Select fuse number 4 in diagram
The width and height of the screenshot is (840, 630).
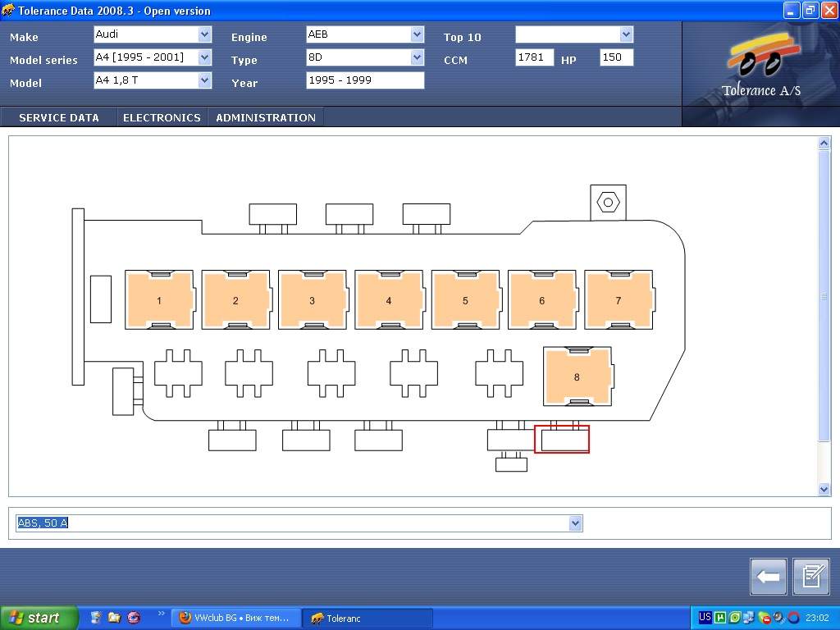click(389, 300)
